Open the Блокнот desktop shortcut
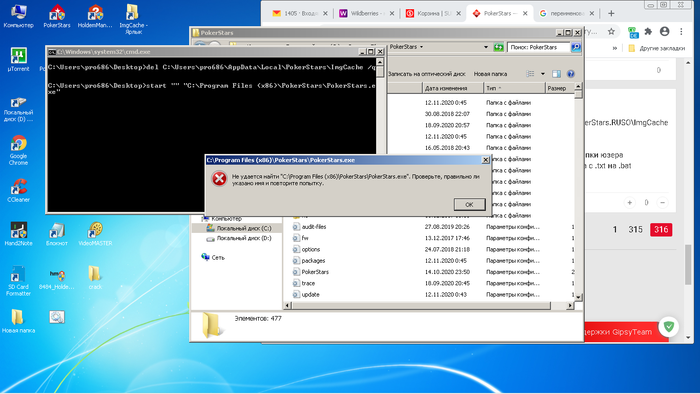 point(57,234)
